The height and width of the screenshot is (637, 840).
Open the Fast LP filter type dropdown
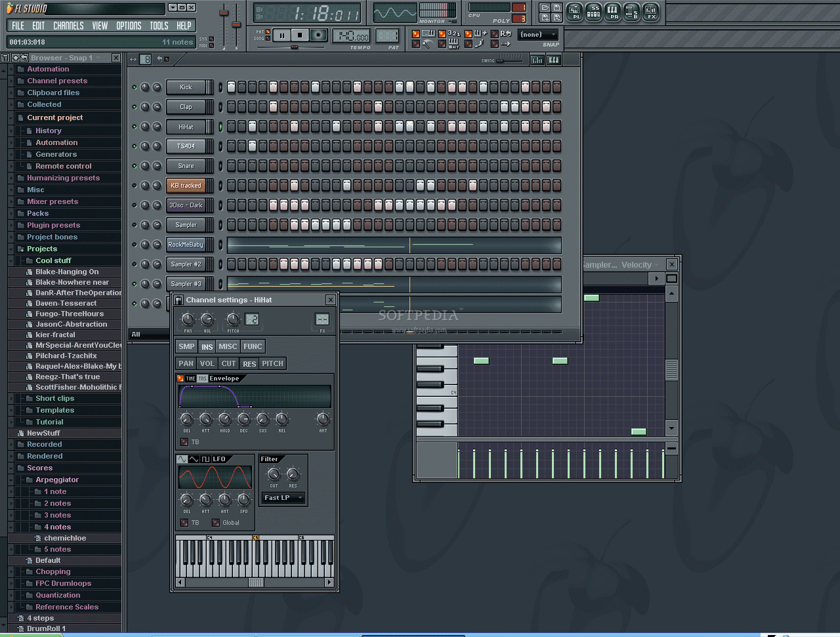(282, 498)
